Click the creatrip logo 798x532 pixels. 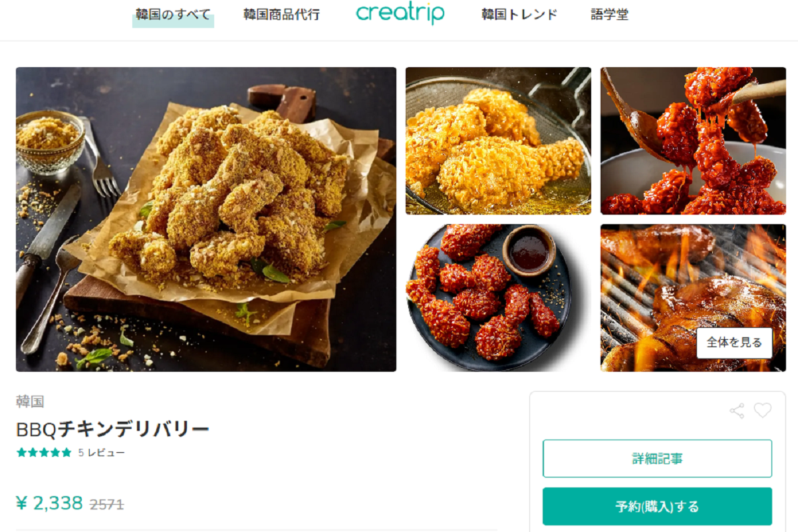coord(400,13)
